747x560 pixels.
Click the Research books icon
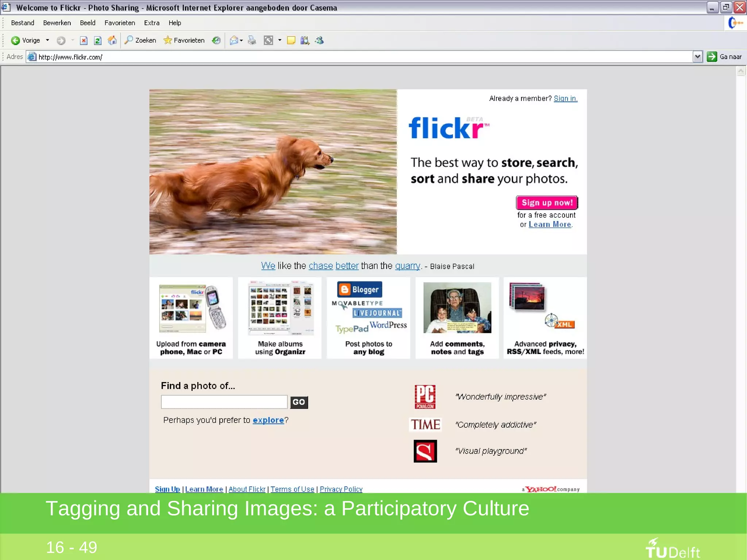305,40
